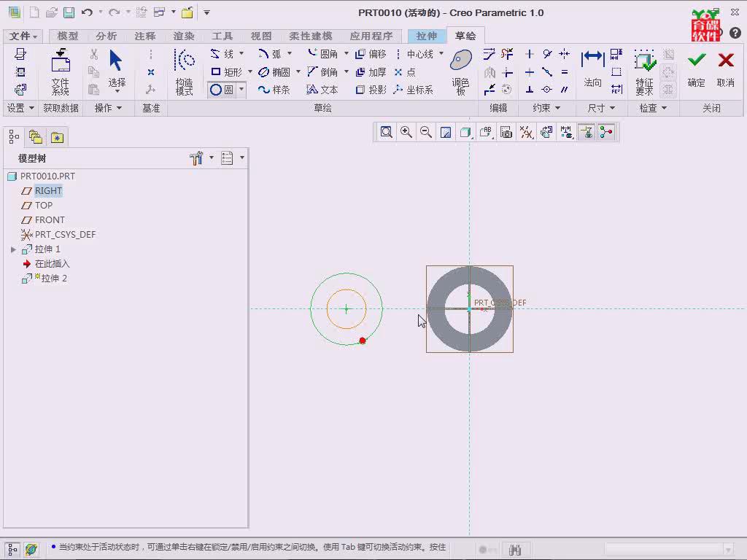Choose the 样条 (spline) tool
This screenshot has height=560, width=747.
coord(274,90)
